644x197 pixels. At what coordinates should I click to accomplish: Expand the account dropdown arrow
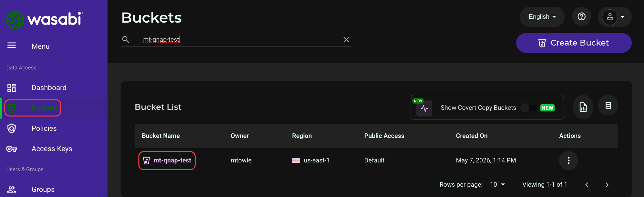[623, 17]
